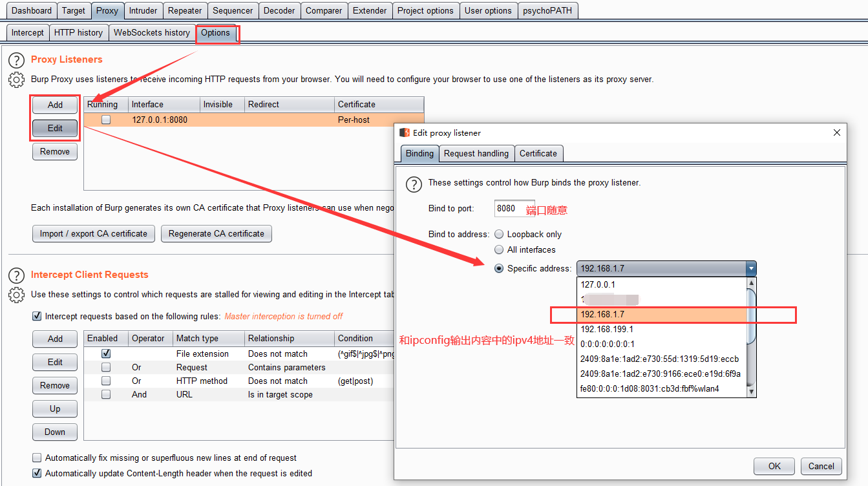This screenshot has width=868, height=486.
Task: Click Burp logo icon in dialog title bar
Action: pyautogui.click(x=405, y=132)
